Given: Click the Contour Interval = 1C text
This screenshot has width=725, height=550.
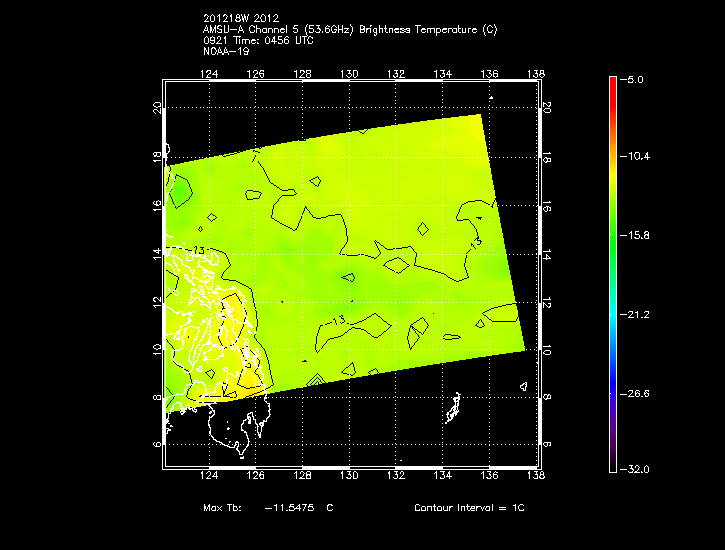Looking at the screenshot, I should click(x=469, y=508).
